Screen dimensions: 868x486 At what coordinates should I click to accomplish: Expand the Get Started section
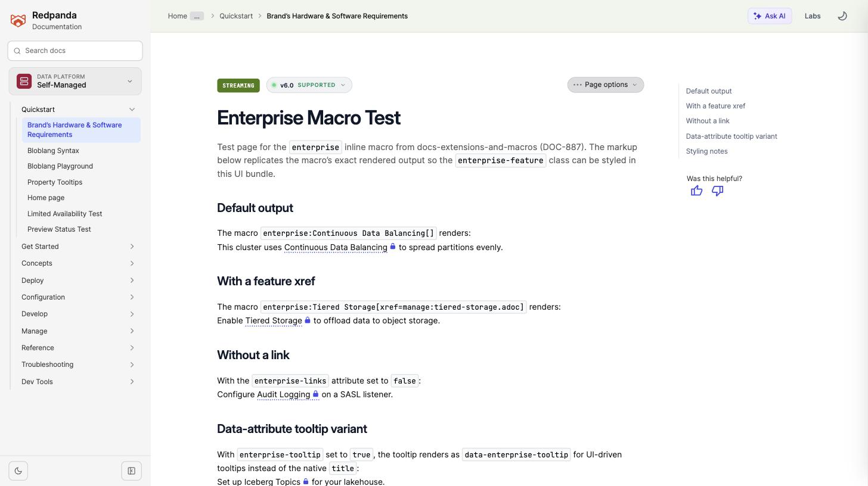pos(78,247)
